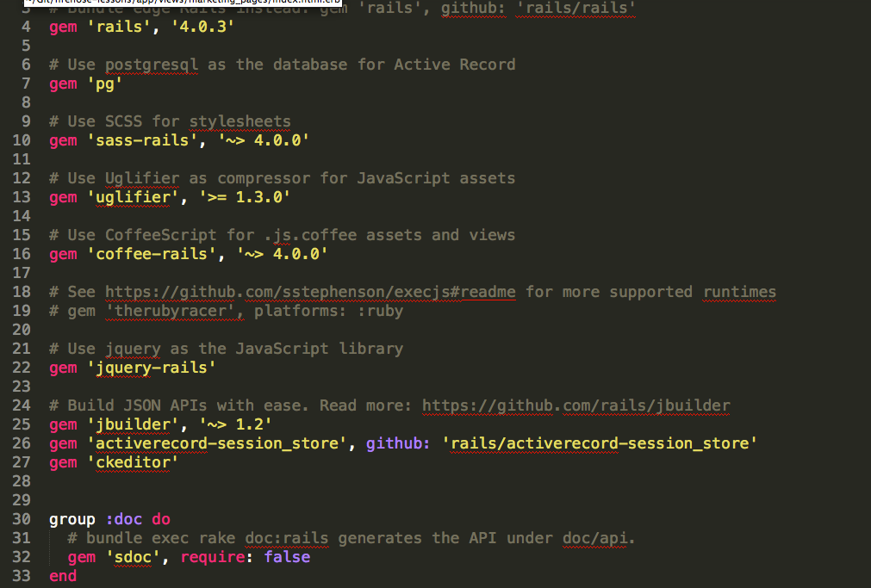871x588 pixels.
Task: Click the '4.0.3' version string
Action: click(202, 27)
